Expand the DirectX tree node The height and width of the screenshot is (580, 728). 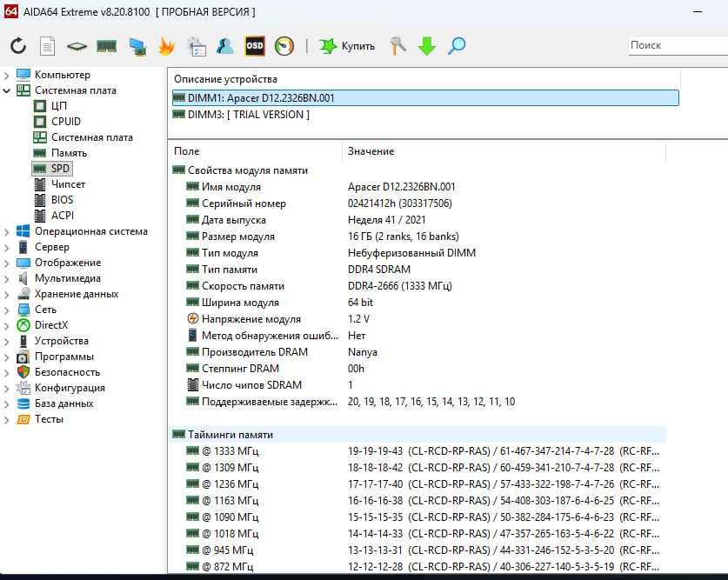tap(6, 326)
